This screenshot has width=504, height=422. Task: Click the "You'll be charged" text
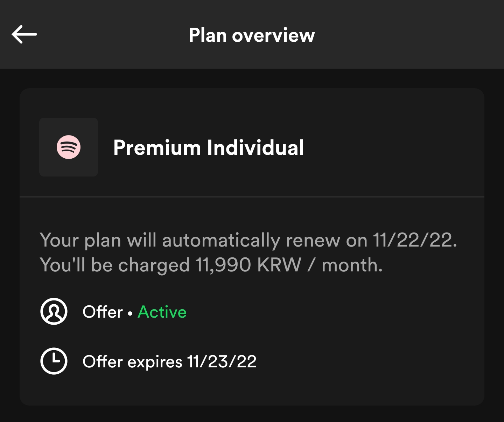click(114, 265)
